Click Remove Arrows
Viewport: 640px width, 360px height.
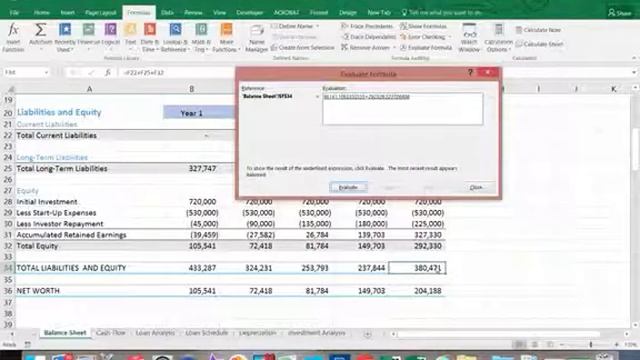[x=366, y=48]
